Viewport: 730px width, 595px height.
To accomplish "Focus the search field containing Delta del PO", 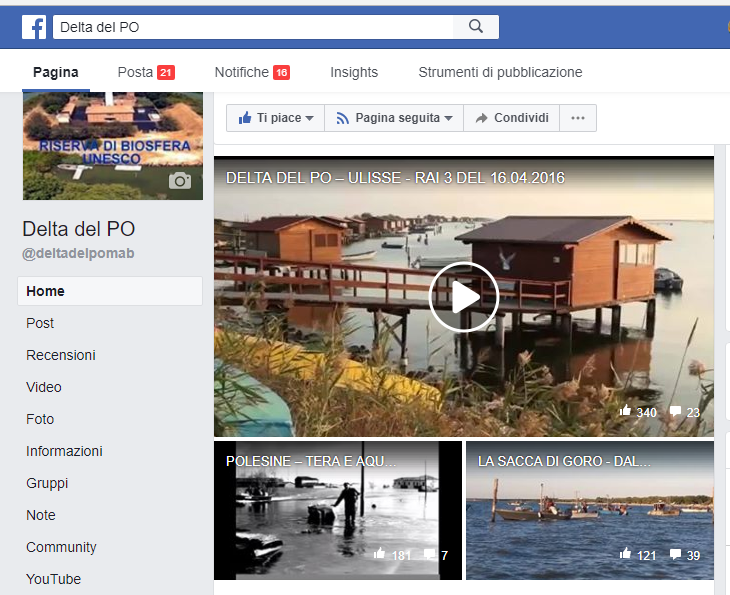I will 253,27.
